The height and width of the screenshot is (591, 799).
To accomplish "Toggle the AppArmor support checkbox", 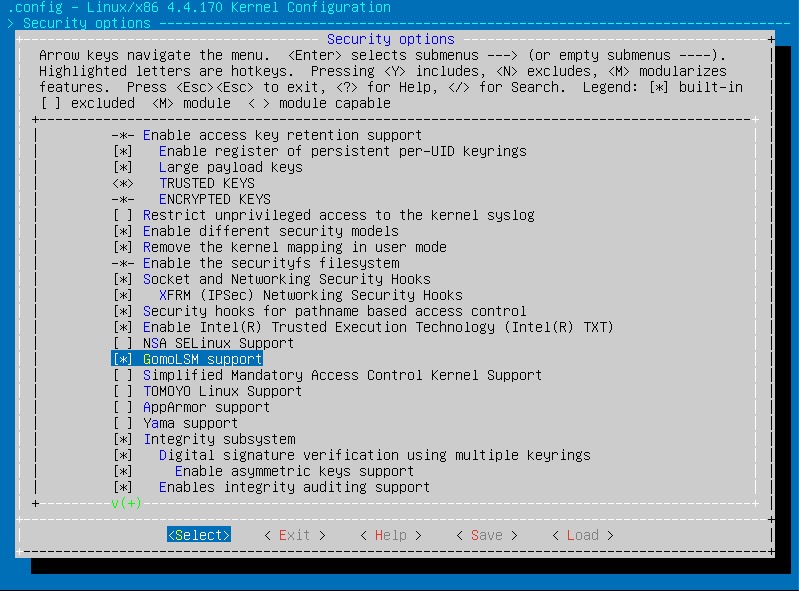I will coord(122,407).
